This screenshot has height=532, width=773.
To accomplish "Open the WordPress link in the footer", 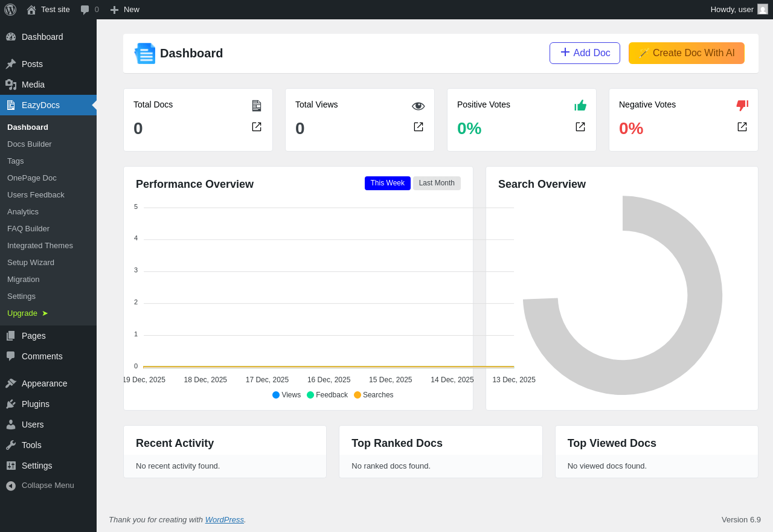I will 225,519.
